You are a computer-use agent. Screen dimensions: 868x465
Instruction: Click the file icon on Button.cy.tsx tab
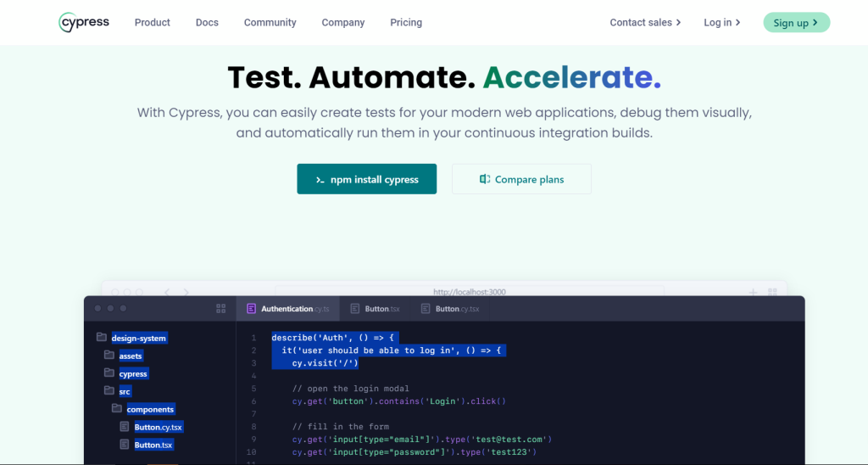(426, 309)
